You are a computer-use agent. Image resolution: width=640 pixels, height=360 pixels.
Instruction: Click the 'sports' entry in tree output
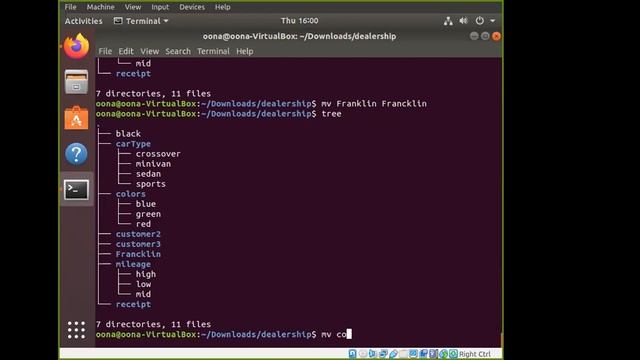151,184
